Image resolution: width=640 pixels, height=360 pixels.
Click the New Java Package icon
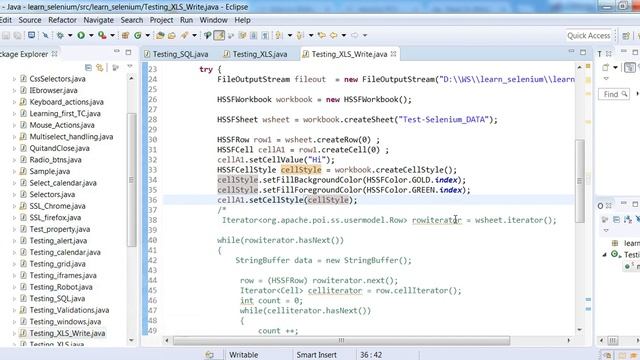tap(125, 36)
